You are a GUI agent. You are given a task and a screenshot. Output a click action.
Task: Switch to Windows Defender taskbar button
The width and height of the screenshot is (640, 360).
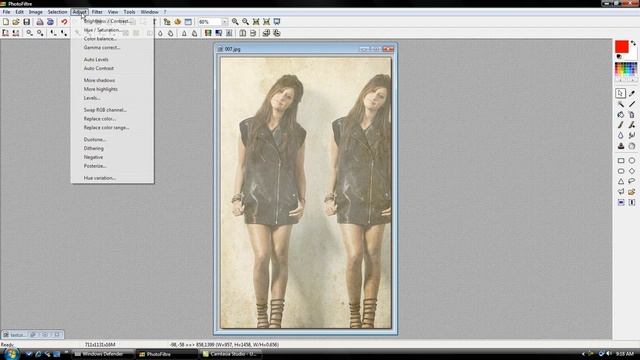coord(102,354)
